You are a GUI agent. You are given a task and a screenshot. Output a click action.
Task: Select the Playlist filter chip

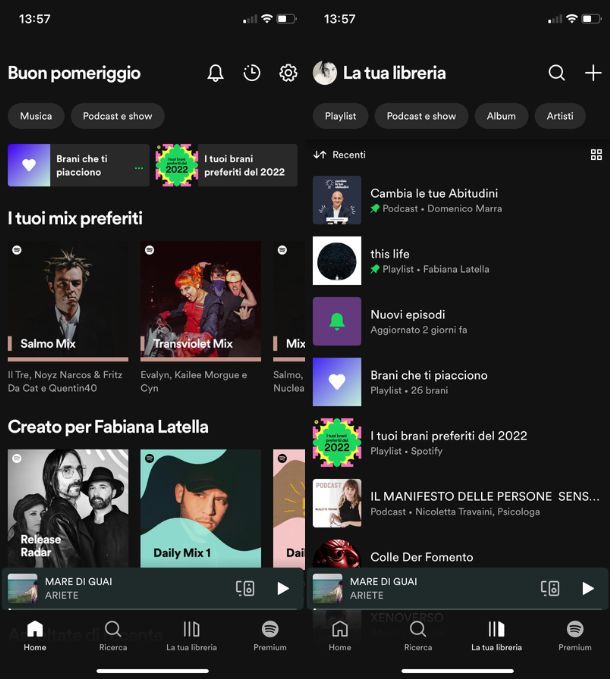(340, 116)
